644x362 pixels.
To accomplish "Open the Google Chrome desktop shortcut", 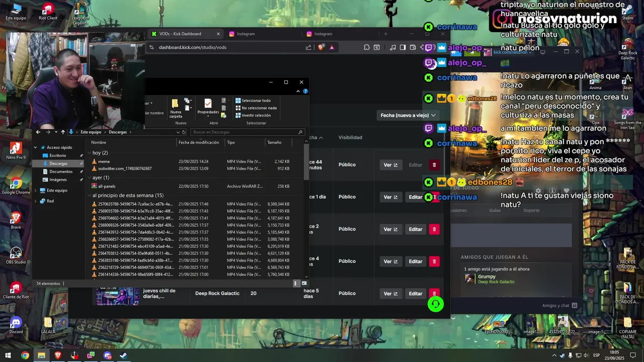I will (16, 187).
